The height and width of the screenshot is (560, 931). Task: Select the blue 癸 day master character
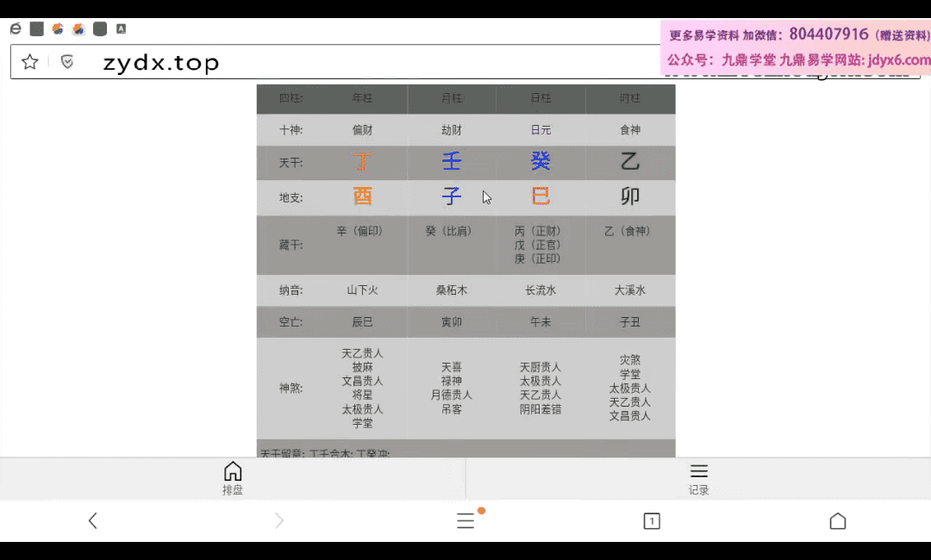[540, 162]
